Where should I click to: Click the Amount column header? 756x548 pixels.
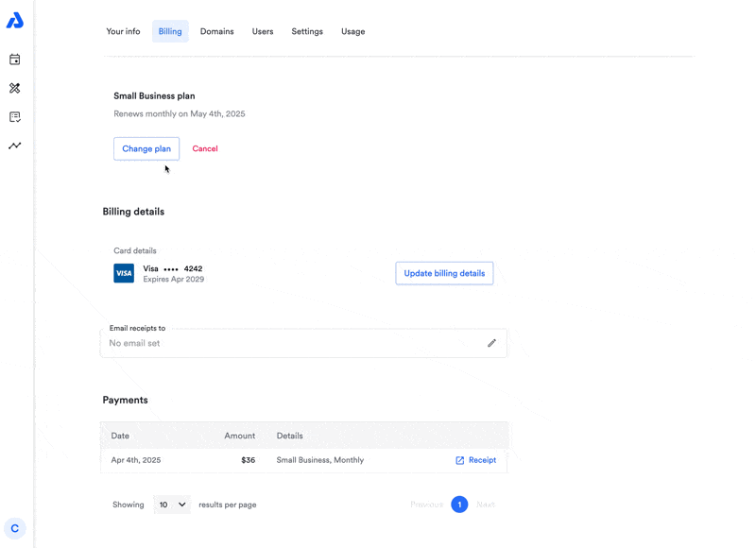pos(240,436)
